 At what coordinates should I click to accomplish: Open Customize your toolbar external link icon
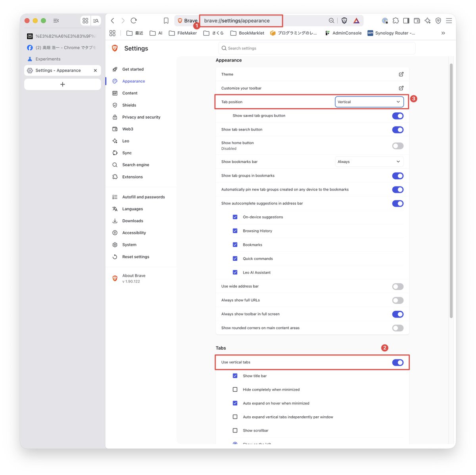point(401,88)
